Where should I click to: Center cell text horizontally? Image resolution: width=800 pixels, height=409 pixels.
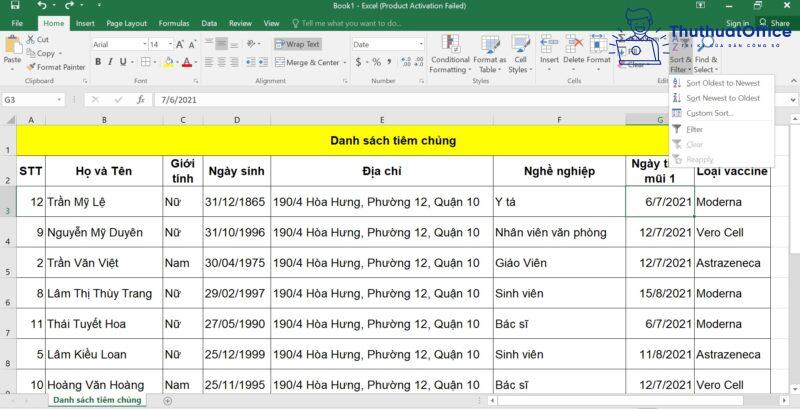221,62
